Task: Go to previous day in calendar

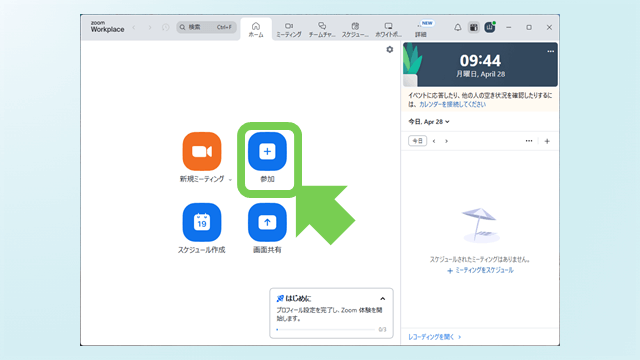Action: tap(434, 141)
